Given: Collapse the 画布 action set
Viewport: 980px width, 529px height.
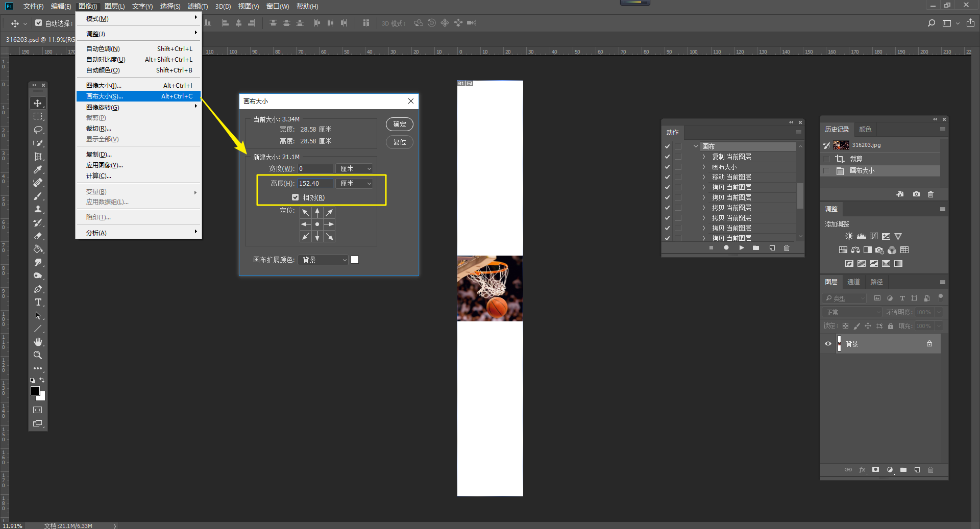Looking at the screenshot, I should pos(696,146).
